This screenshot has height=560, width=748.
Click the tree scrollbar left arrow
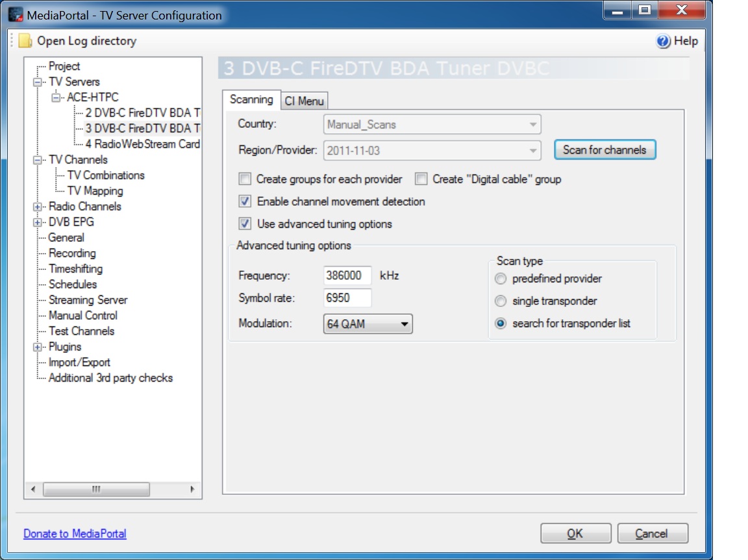click(33, 489)
